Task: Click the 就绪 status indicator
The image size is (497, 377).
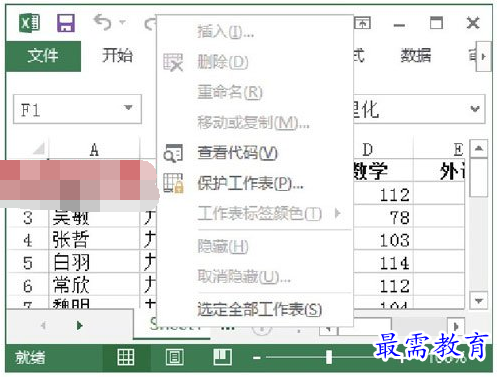Action: pyautogui.click(x=30, y=358)
